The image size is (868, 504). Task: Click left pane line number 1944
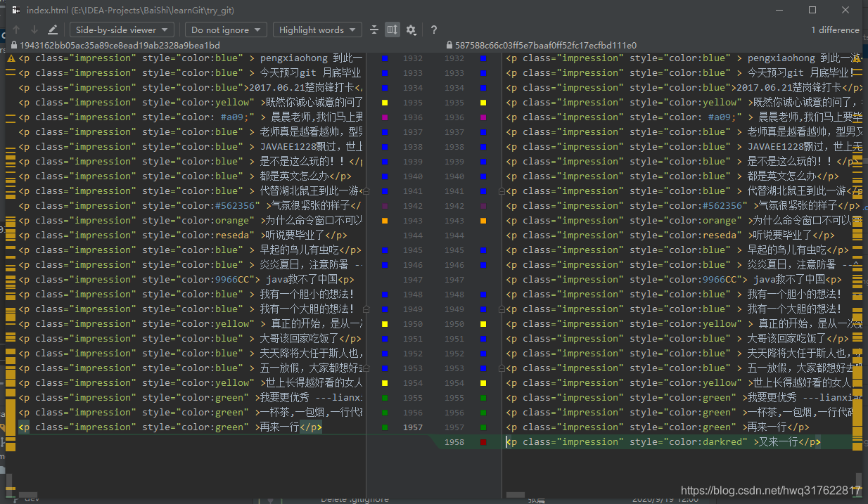[413, 235]
